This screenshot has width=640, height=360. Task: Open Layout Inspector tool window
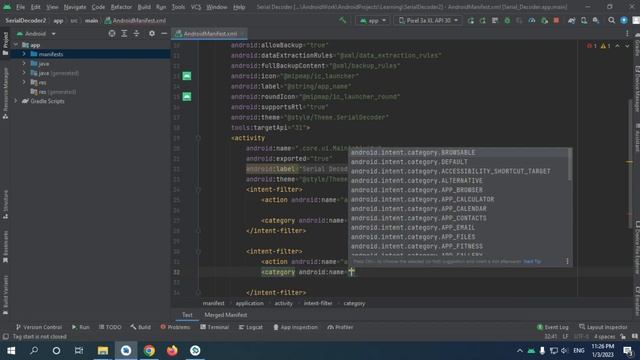[x=603, y=327]
